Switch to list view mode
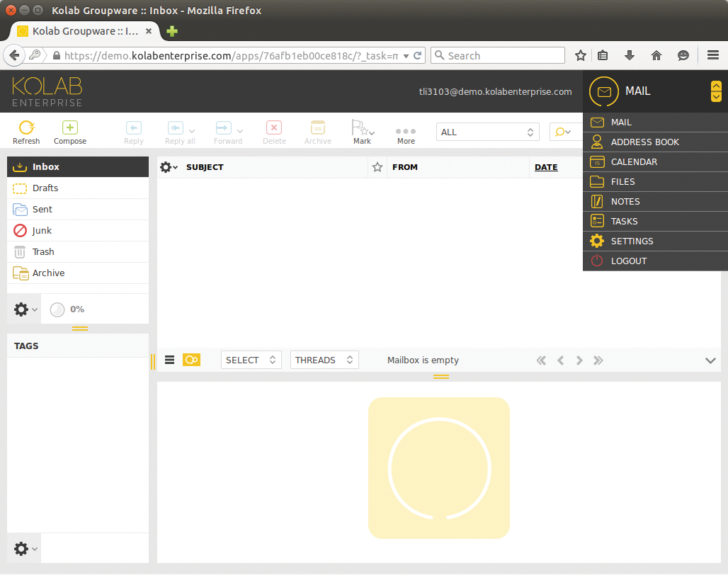The image size is (728, 575). coord(170,360)
